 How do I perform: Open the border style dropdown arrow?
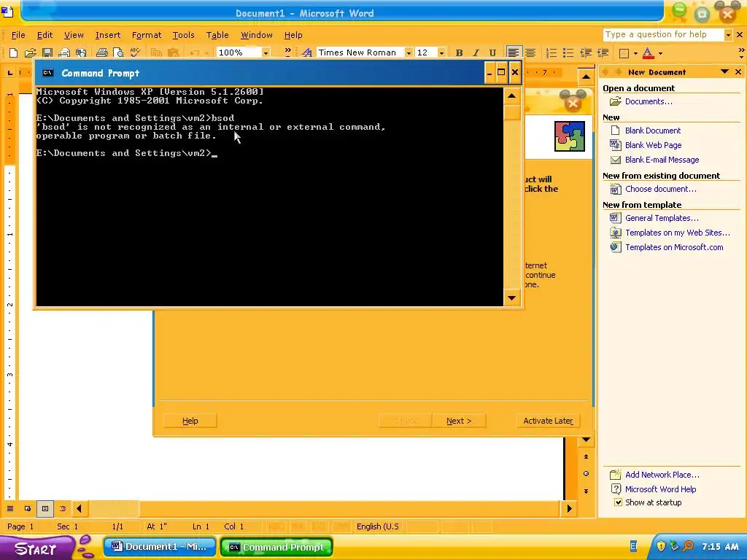pos(635,53)
